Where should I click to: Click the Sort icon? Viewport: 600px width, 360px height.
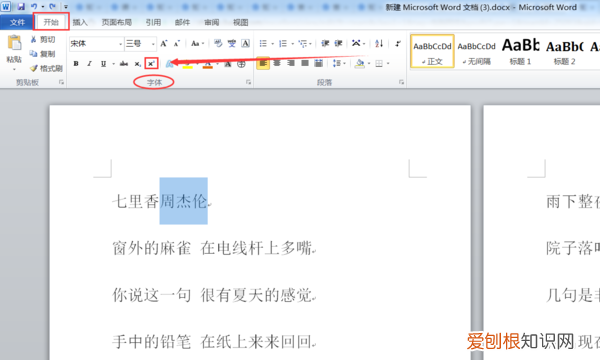point(379,44)
